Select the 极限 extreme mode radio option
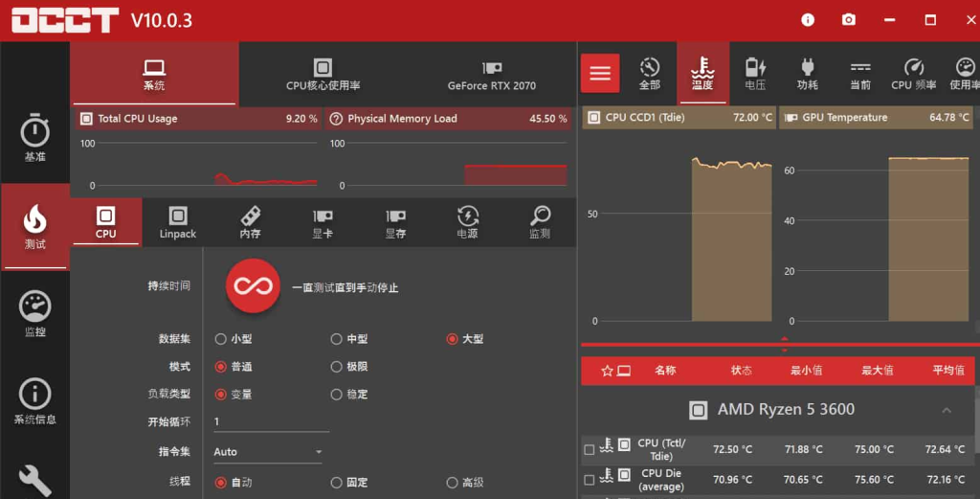Screen dimensions: 980x499 coord(337,367)
